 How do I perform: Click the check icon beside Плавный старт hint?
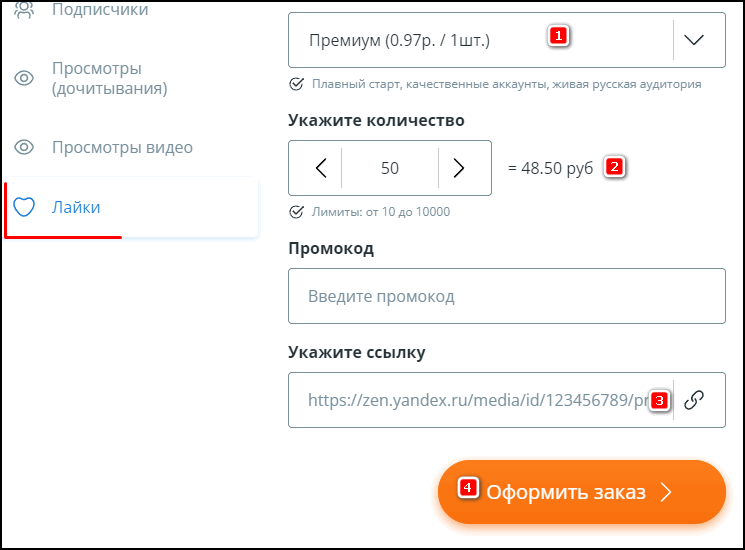click(295, 84)
